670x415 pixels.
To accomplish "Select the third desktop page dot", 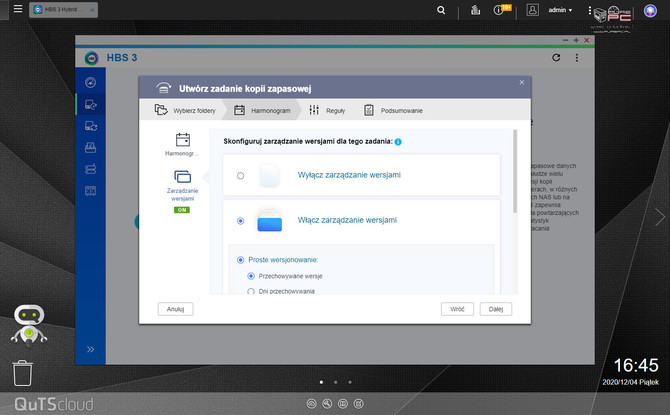I will 350,382.
